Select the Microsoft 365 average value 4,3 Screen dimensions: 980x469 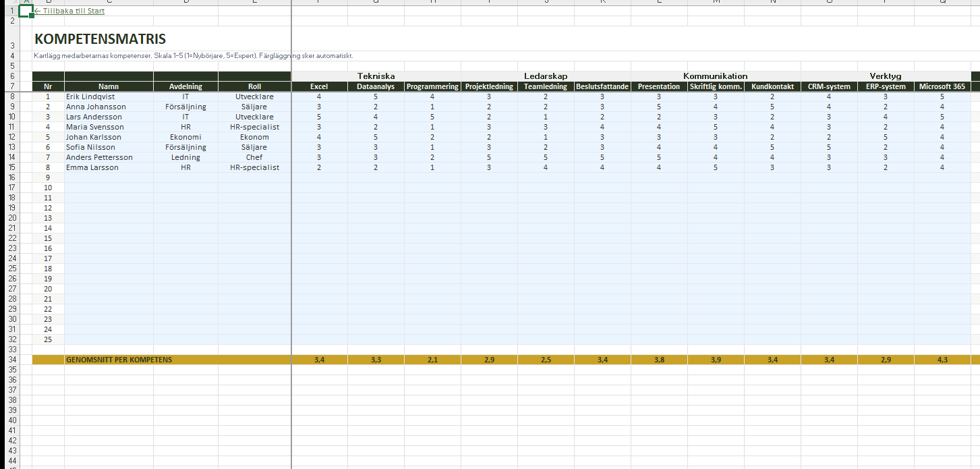pos(942,360)
